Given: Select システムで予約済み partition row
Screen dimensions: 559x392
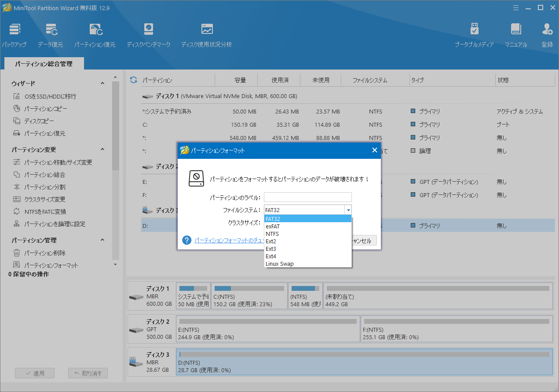Looking at the screenshot, I should 347,112.
